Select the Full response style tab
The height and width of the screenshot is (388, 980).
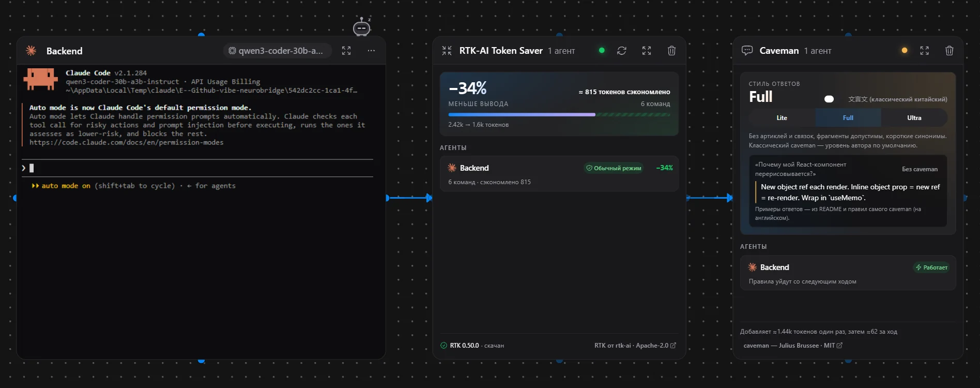tap(848, 118)
